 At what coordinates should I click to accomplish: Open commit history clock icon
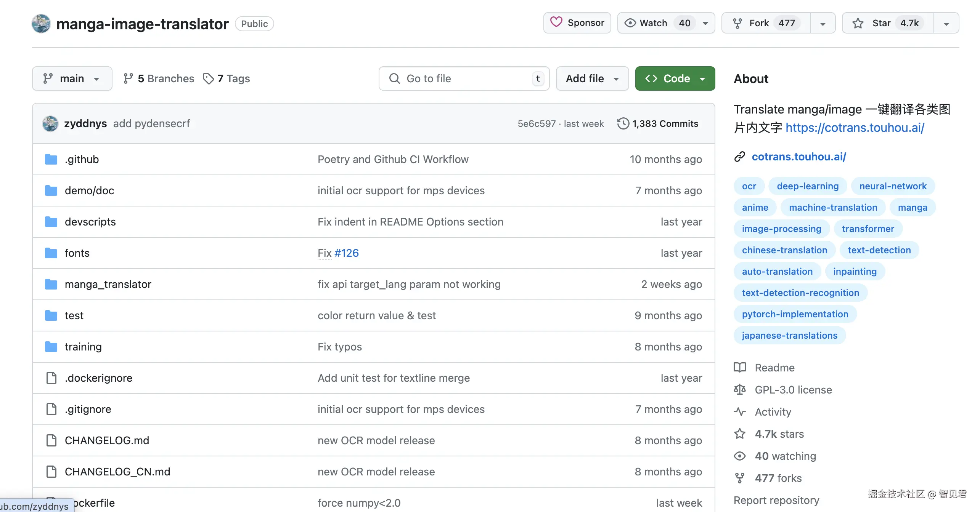click(623, 123)
